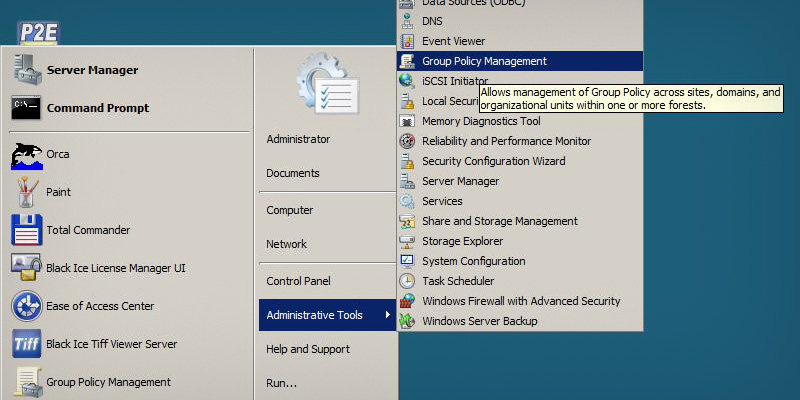The image size is (800, 400).
Task: Click the Documents link in Start menu
Action: pos(293,173)
